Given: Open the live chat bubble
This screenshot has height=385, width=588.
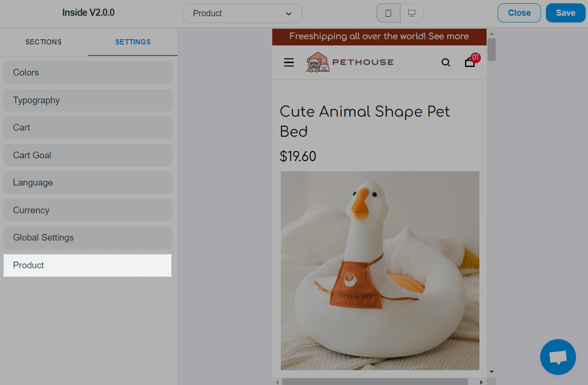Looking at the screenshot, I should pyautogui.click(x=558, y=357).
